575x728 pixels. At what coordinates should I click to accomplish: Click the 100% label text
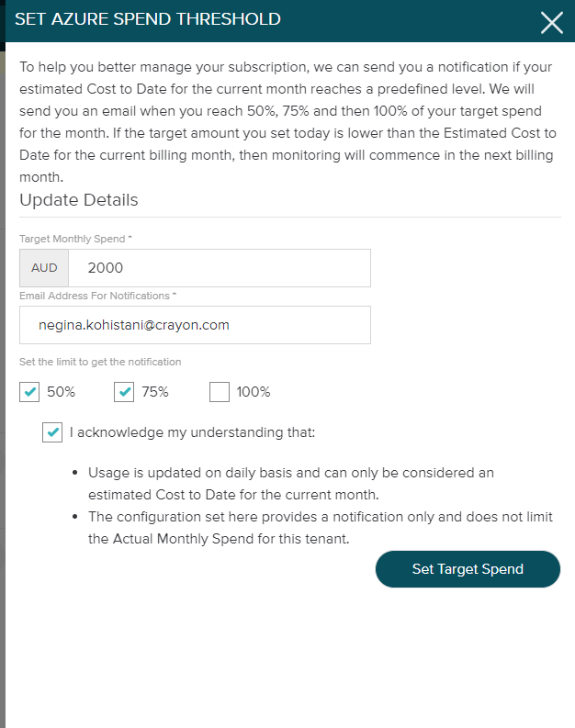pyautogui.click(x=254, y=392)
